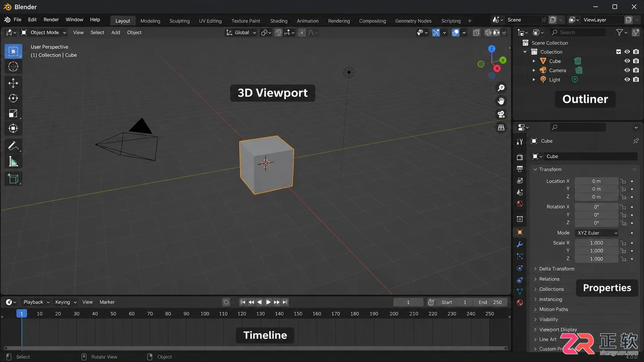Select the Annotate pencil tool
This screenshot has height=362, width=644.
click(13, 146)
